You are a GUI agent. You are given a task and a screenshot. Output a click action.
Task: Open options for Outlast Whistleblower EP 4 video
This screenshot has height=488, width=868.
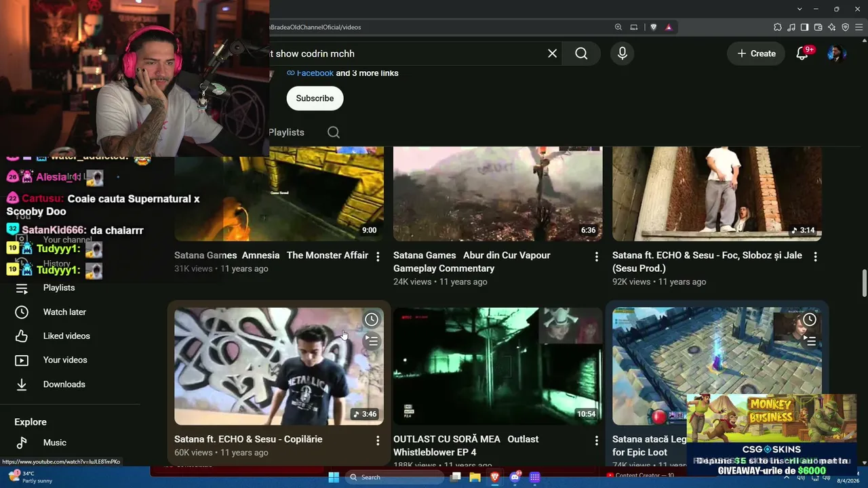pyautogui.click(x=597, y=441)
